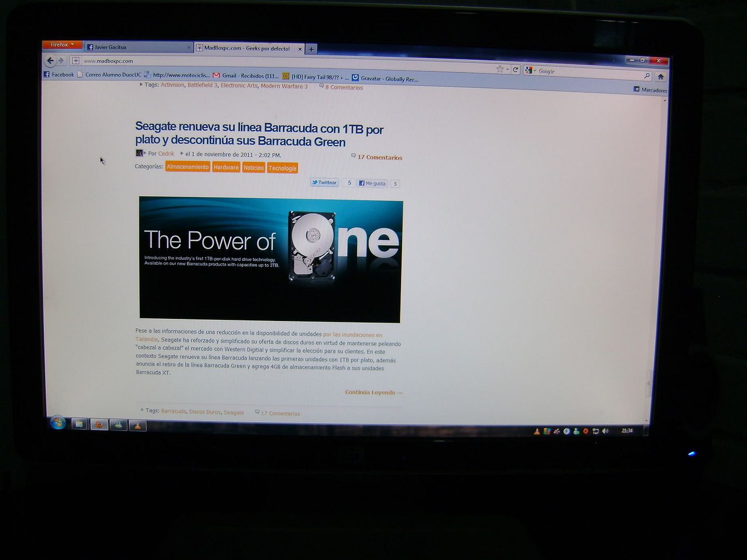The width and height of the screenshot is (747, 560).
Task: Open the Electronic Arts tag link
Action: pyautogui.click(x=239, y=86)
